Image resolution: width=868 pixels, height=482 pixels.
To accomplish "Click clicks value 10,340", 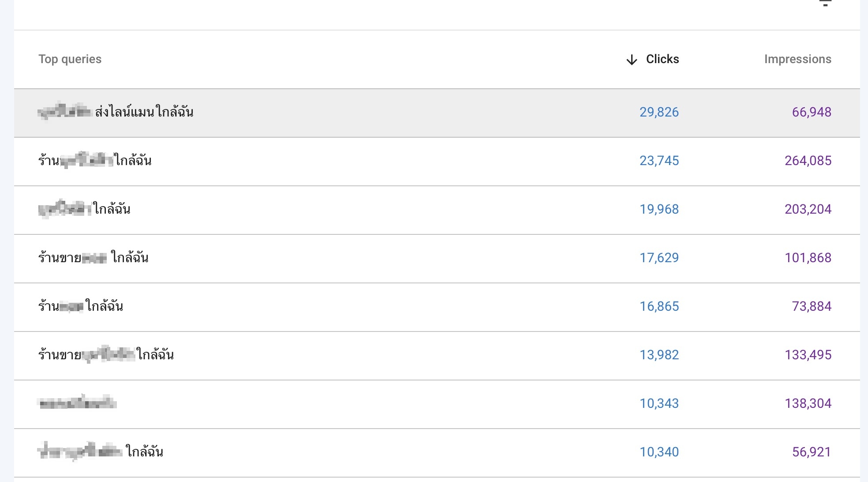I will (659, 452).
